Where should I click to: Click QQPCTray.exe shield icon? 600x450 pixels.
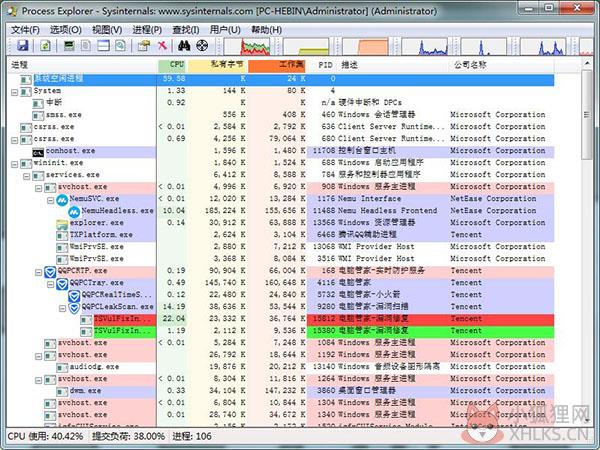(x=62, y=283)
